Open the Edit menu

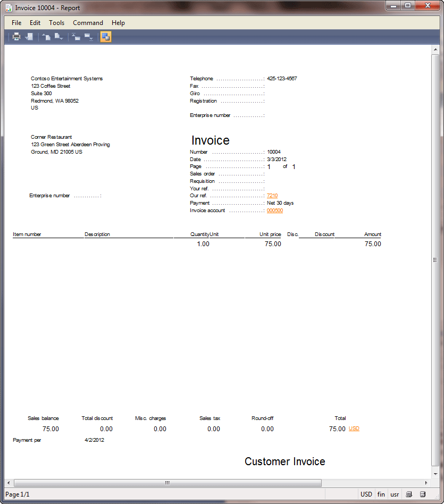(35, 23)
